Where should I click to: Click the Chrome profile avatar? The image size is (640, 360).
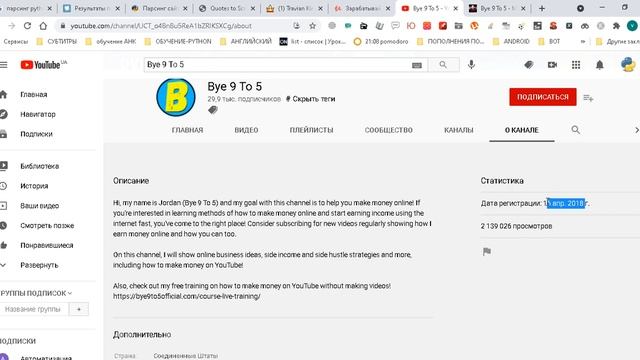(x=632, y=26)
